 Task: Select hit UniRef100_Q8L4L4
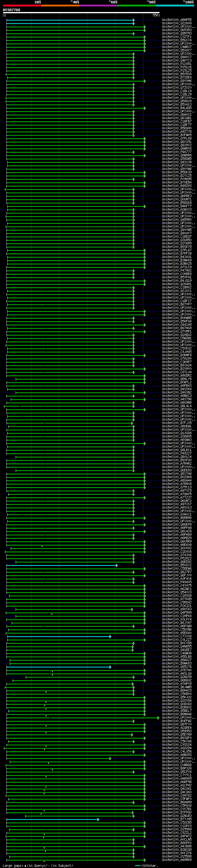tap(177, 406)
